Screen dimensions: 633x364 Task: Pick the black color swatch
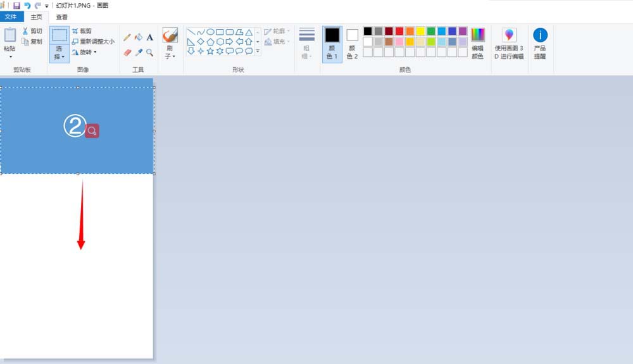pyautogui.click(x=368, y=31)
